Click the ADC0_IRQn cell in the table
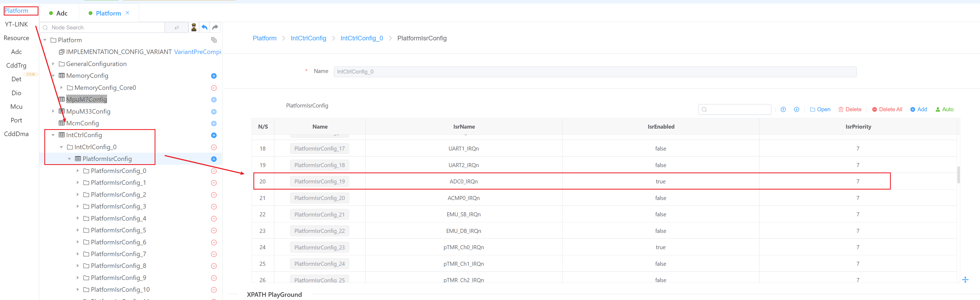 463,182
